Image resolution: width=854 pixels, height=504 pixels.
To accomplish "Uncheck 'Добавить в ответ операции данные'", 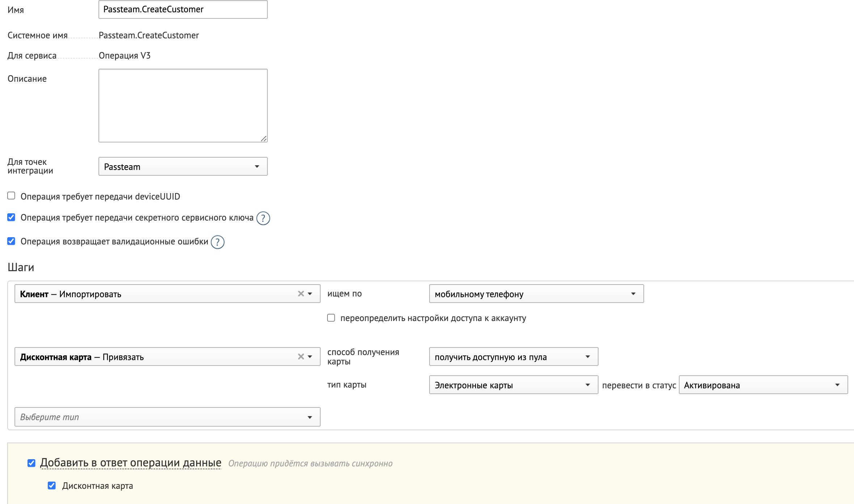I will pyautogui.click(x=31, y=463).
